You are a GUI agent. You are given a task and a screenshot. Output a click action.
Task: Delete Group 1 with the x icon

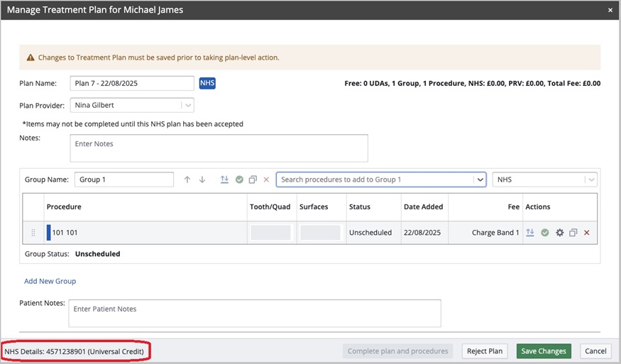click(266, 180)
